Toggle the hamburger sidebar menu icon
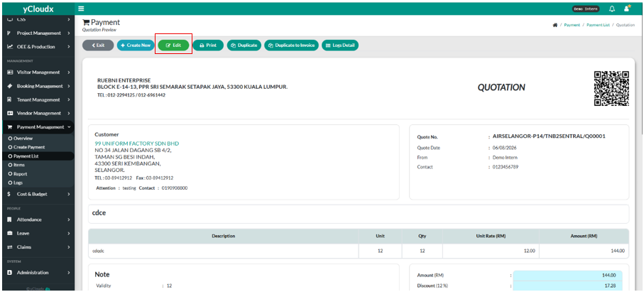This screenshot has width=644, height=292. (x=81, y=9)
